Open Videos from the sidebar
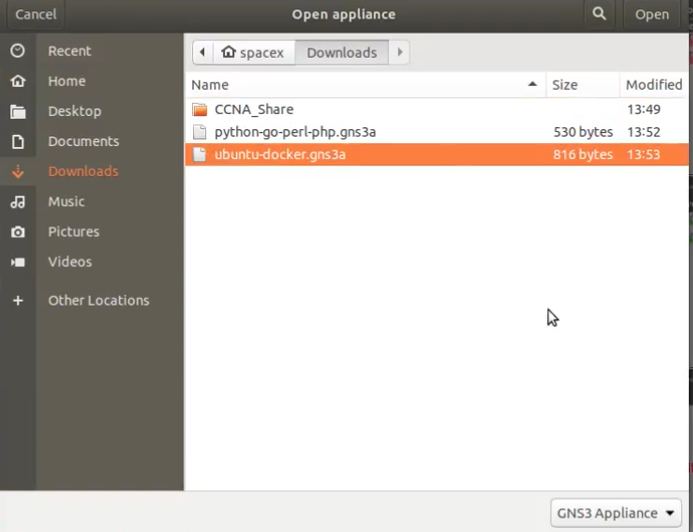 tap(70, 262)
